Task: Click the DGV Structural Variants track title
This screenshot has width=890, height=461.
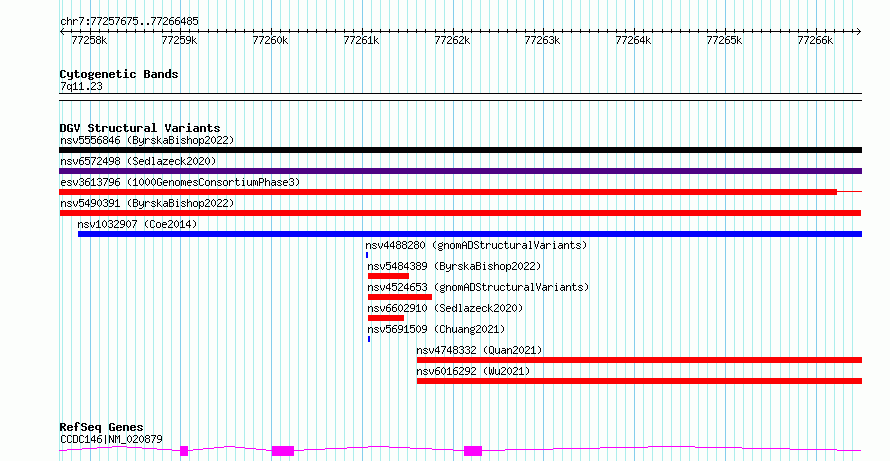Action: (140, 128)
